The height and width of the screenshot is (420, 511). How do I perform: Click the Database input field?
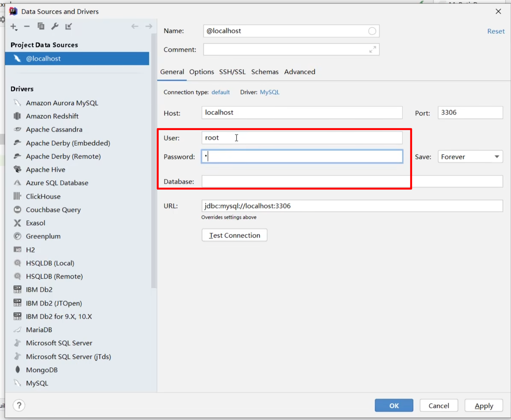pyautogui.click(x=352, y=182)
